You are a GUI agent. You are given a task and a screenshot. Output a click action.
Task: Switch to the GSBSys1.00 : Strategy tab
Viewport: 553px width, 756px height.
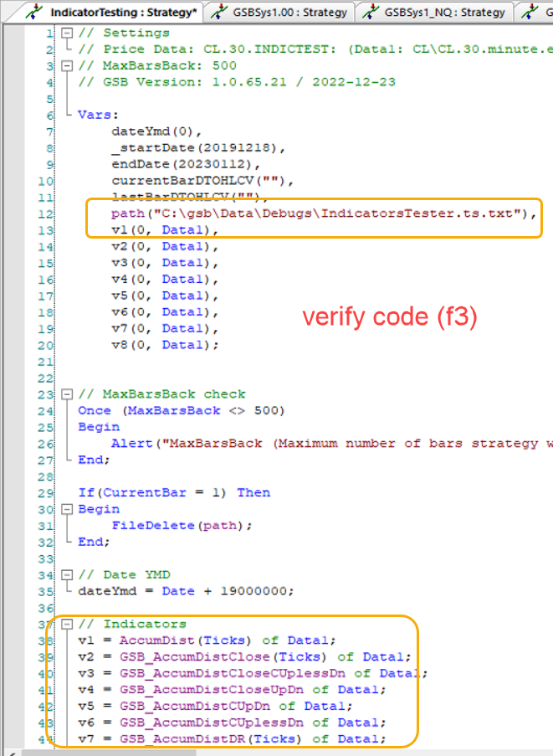pyautogui.click(x=286, y=12)
